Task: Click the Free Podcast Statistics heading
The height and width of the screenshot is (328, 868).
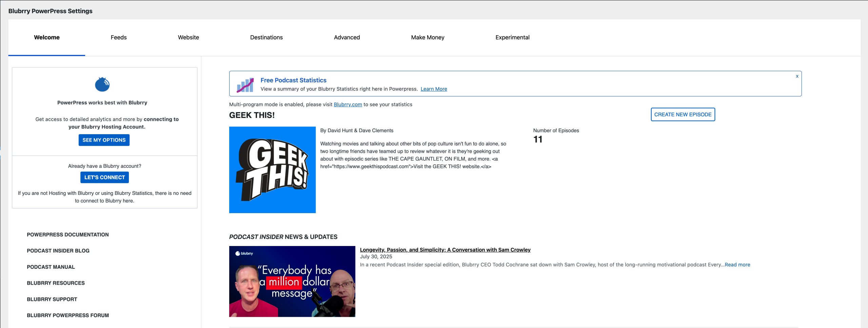Action: pos(293,80)
